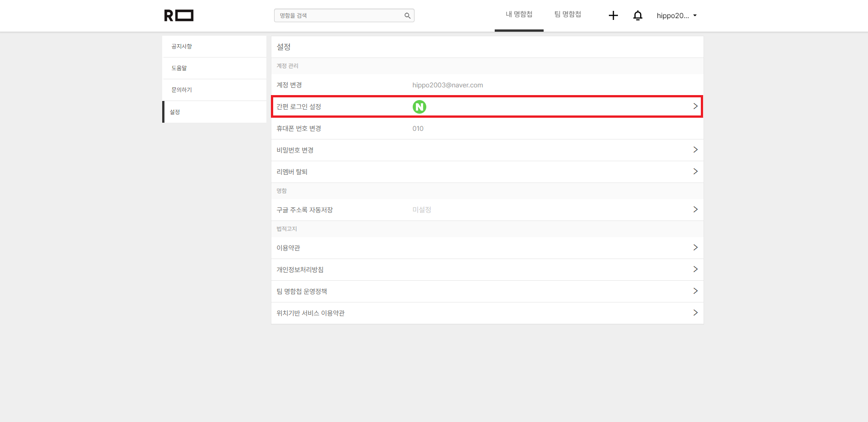Click the 미설정 status value
868x422 pixels.
click(422, 210)
